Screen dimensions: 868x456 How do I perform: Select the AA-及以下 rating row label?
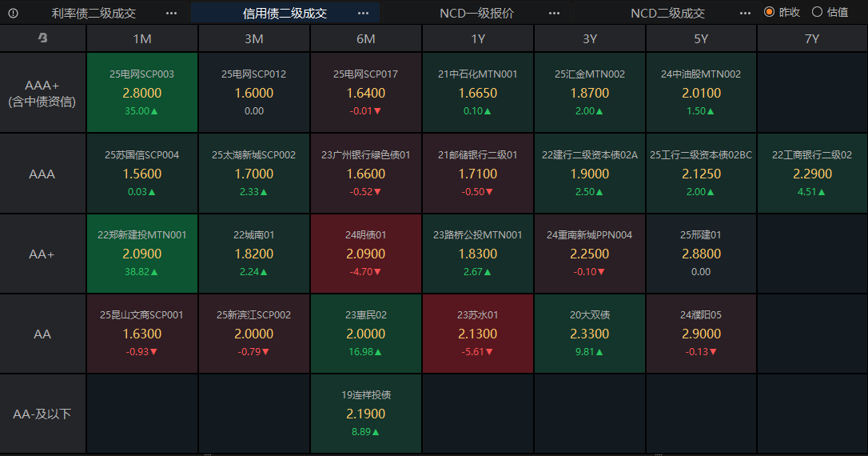point(42,414)
